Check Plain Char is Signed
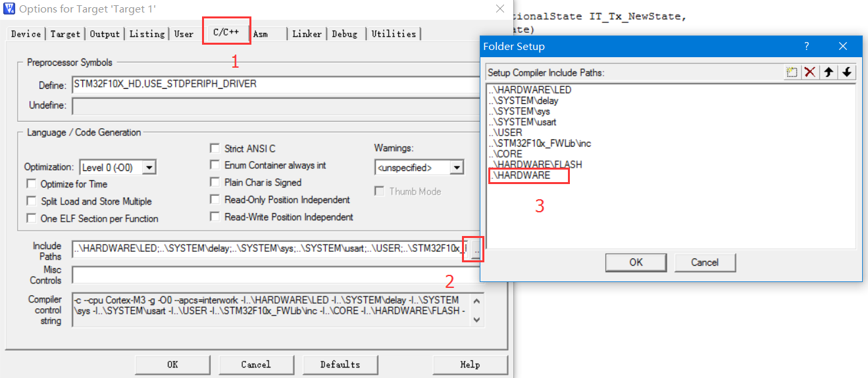Screen dimensions: 868x378 [x=215, y=183]
